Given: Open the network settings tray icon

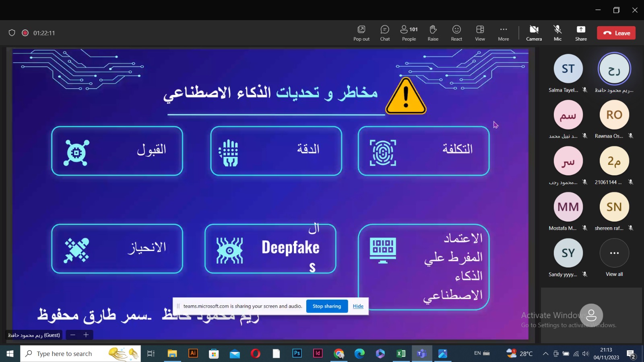Looking at the screenshot, I should coord(576,354).
